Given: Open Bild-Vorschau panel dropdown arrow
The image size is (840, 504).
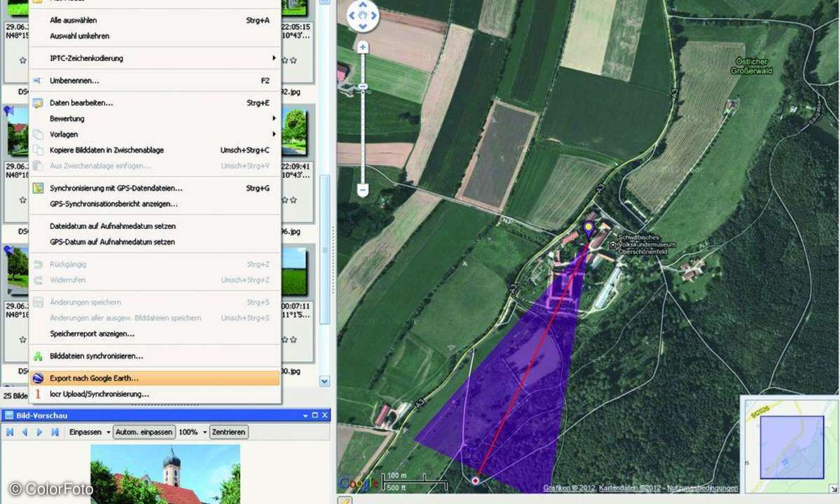Looking at the screenshot, I should 305,416.
